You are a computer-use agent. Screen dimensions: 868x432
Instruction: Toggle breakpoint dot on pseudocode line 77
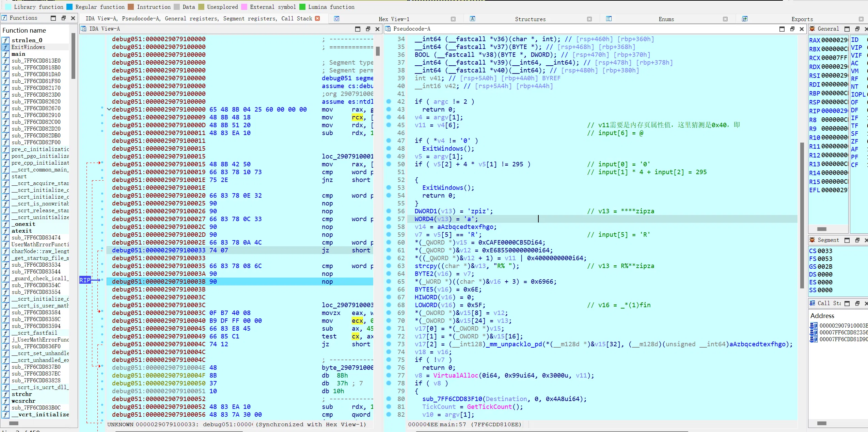(x=389, y=375)
